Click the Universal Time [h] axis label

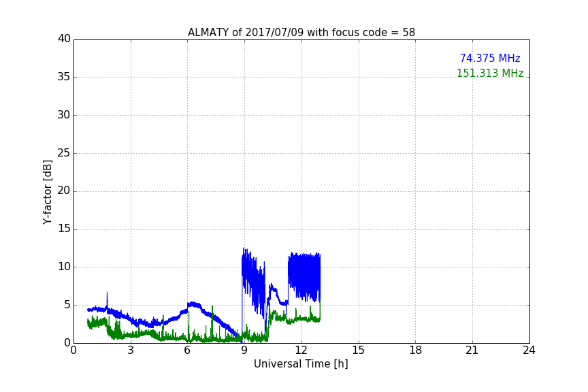click(301, 364)
